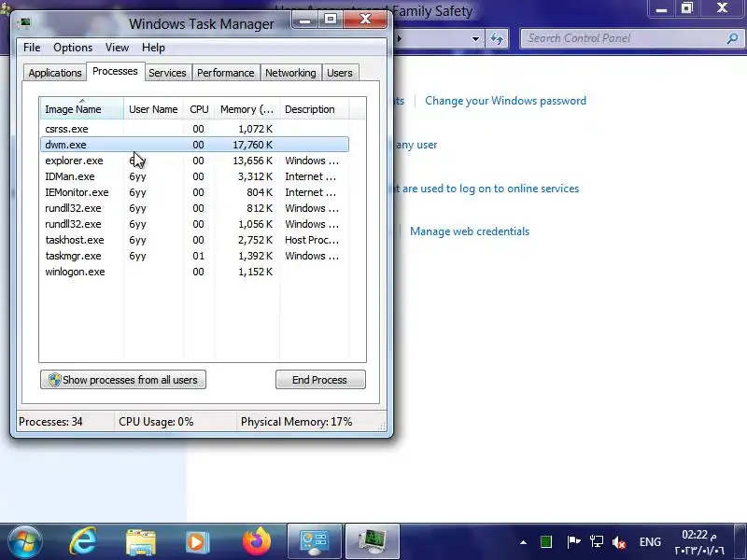Sort by Image Name column header
This screenshot has height=560, width=747.
pyautogui.click(x=82, y=109)
